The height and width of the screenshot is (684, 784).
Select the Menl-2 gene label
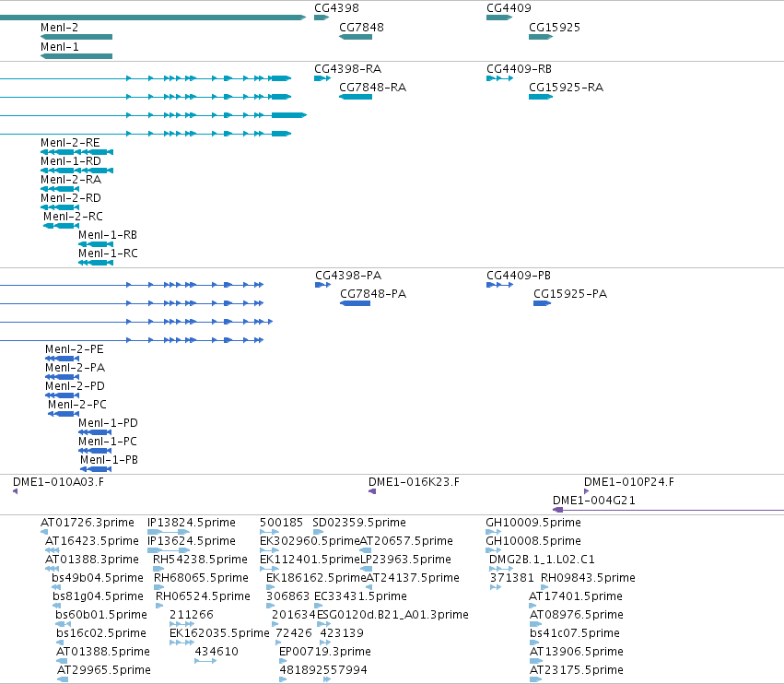[x=60, y=28]
